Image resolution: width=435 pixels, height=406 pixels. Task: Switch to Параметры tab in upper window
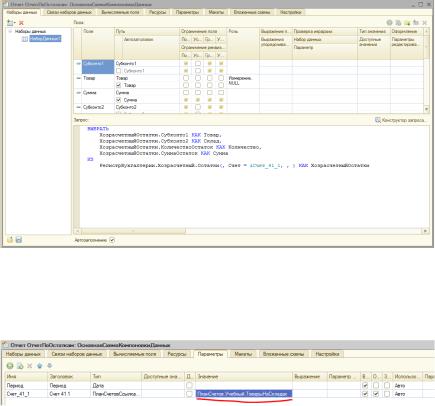187,12
